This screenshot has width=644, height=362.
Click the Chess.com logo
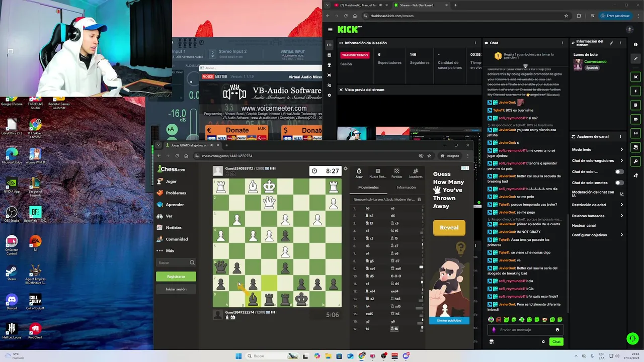coord(171,169)
